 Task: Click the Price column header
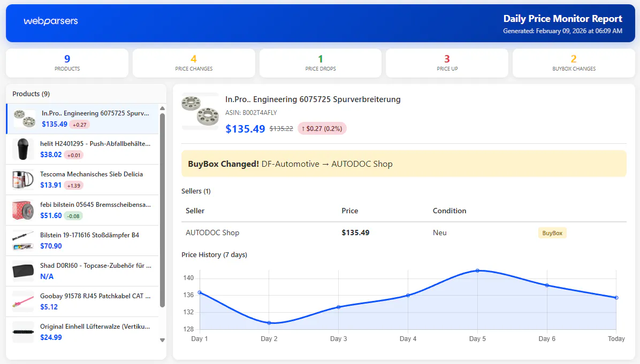(x=350, y=211)
